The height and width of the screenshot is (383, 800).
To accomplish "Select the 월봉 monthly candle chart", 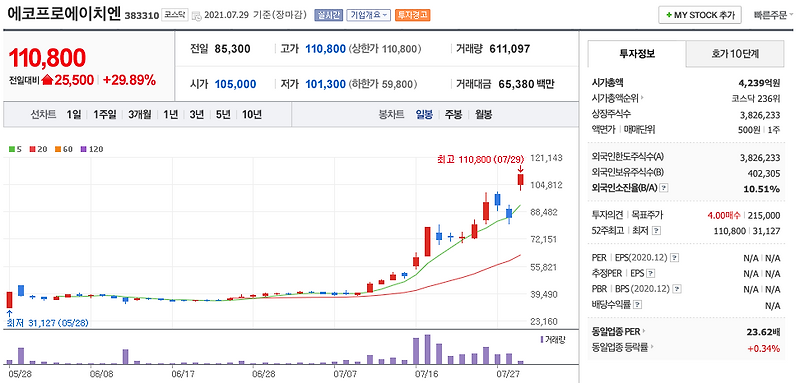I will [483, 115].
